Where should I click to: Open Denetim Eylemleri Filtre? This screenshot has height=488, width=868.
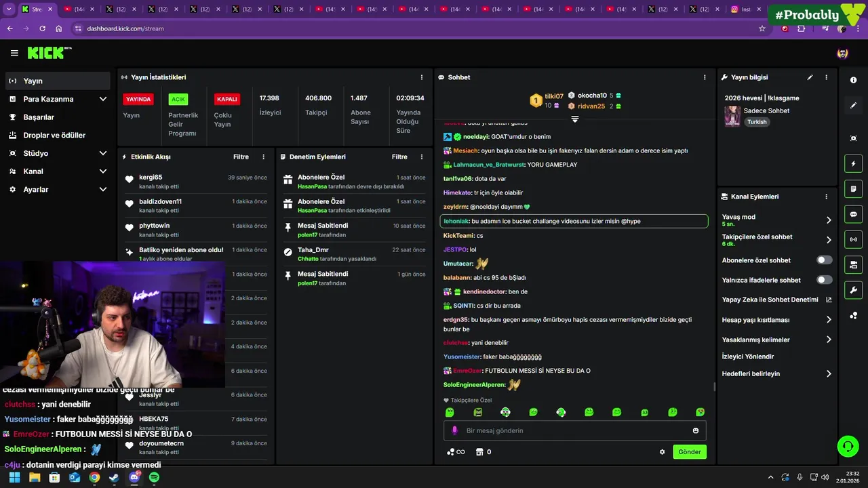pos(399,157)
